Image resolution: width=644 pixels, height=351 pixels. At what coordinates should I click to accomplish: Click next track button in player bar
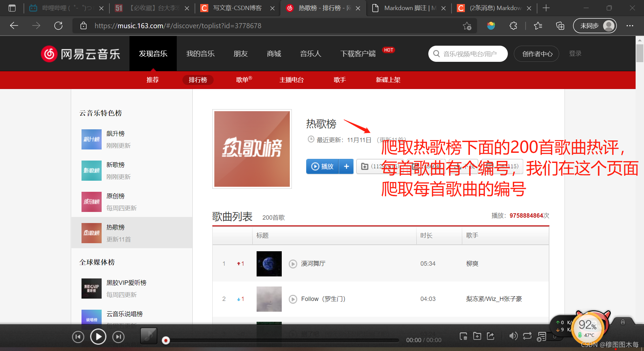point(118,337)
